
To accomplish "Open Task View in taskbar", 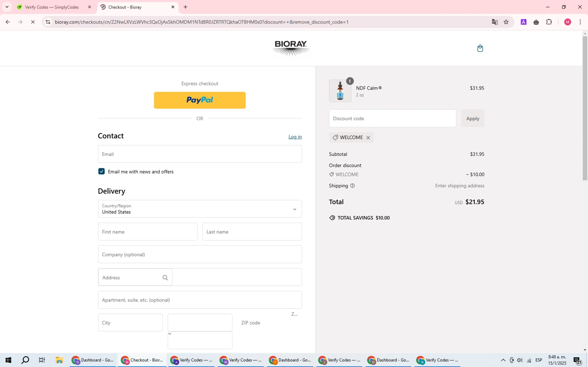I will (x=42, y=360).
